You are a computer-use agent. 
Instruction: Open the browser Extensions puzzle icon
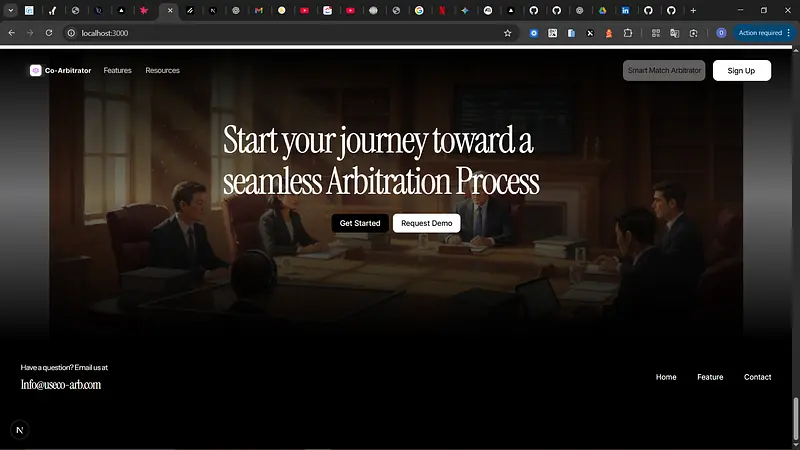(627, 33)
